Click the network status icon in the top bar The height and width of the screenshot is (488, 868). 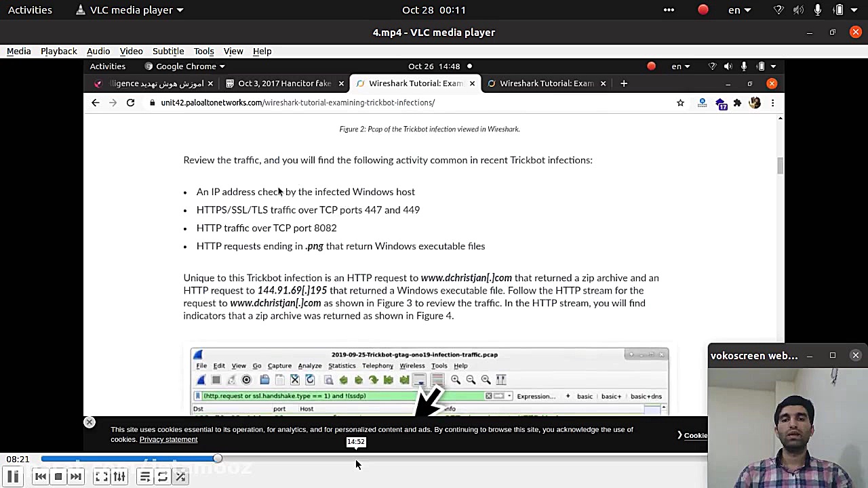tap(778, 9)
